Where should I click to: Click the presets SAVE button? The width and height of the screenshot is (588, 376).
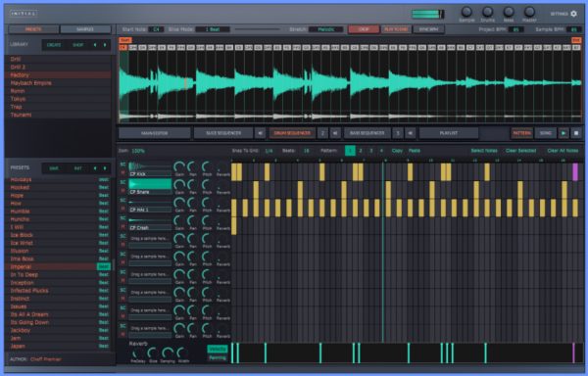coord(54,168)
